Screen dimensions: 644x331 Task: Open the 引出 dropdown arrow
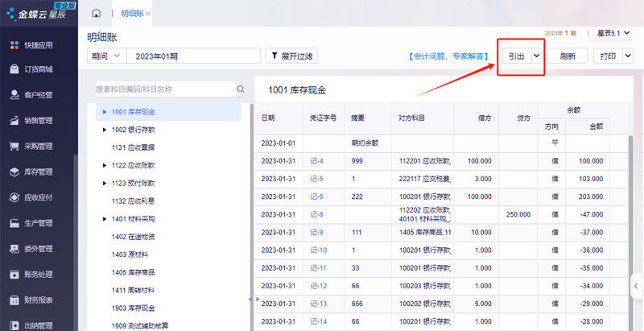tap(536, 56)
